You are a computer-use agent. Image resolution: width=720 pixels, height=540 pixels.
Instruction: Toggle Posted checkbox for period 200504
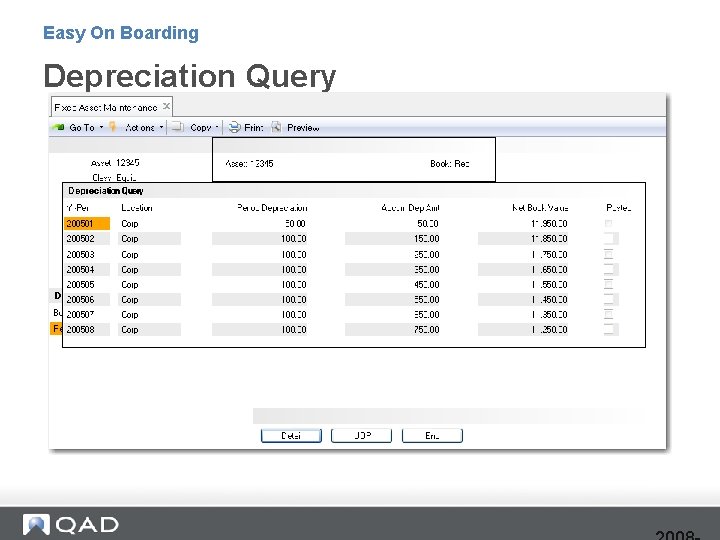coord(608,269)
